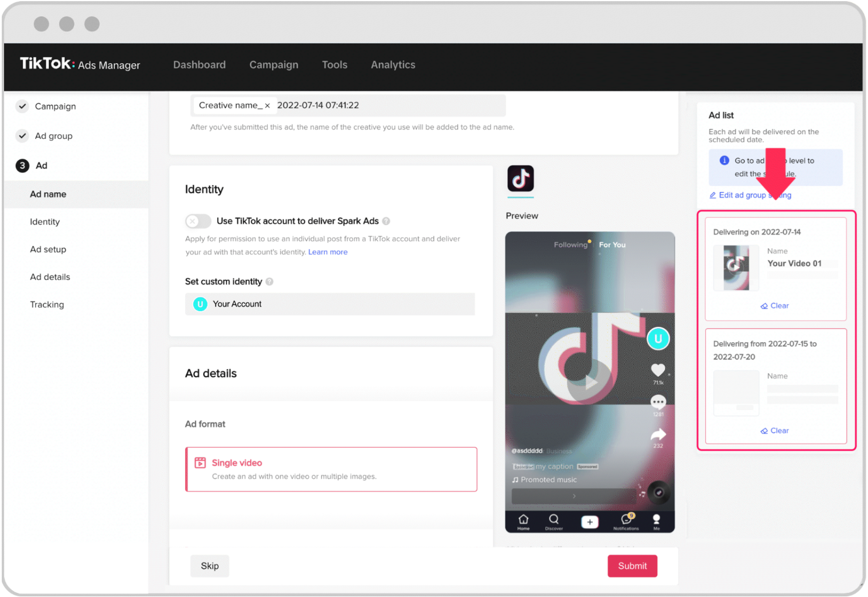The height and width of the screenshot is (597, 868).
Task: Click the @asddddd username in preview
Action: point(527,451)
